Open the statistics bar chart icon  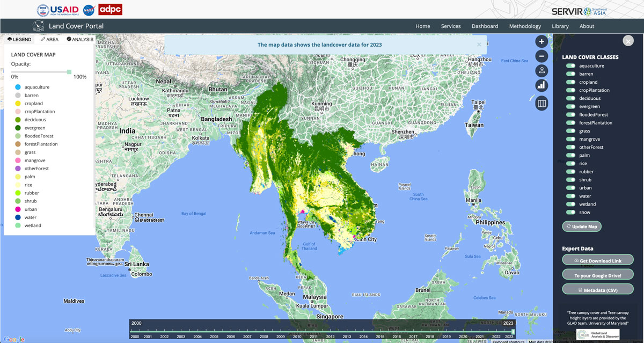click(x=541, y=85)
